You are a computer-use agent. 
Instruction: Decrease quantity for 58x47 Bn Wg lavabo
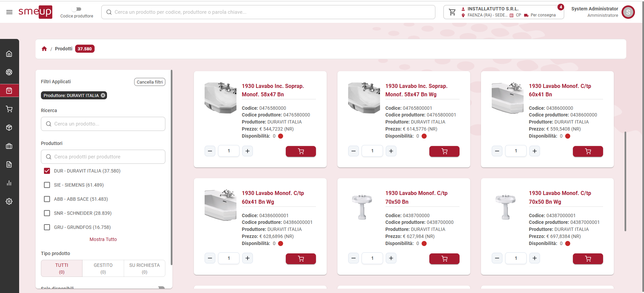(354, 151)
